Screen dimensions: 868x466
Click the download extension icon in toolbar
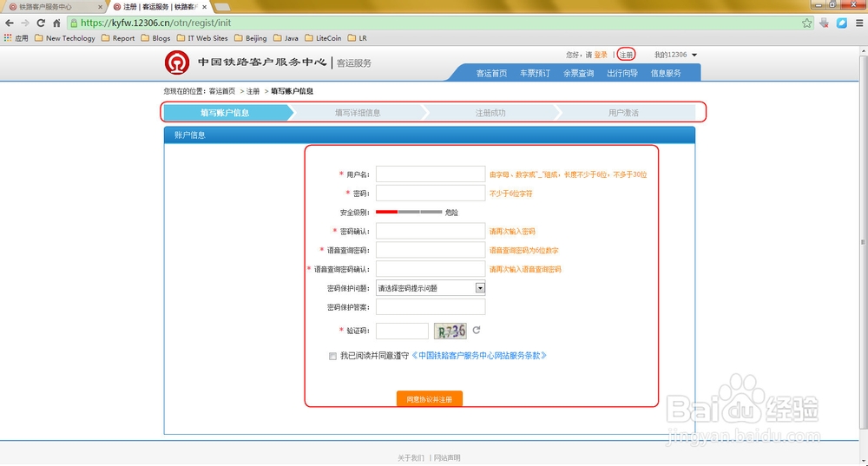click(x=825, y=23)
